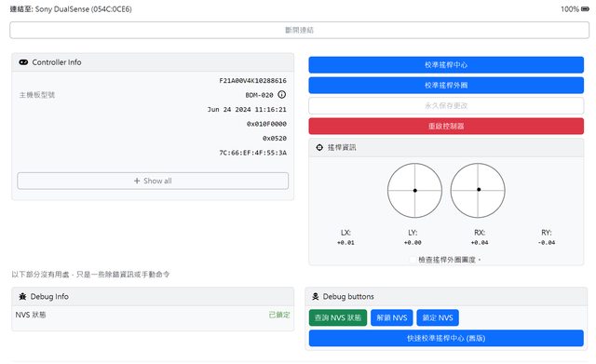This screenshot has height=364, width=596.
Task: Click the 永久保存更改 save changes button
Action: [446, 105]
